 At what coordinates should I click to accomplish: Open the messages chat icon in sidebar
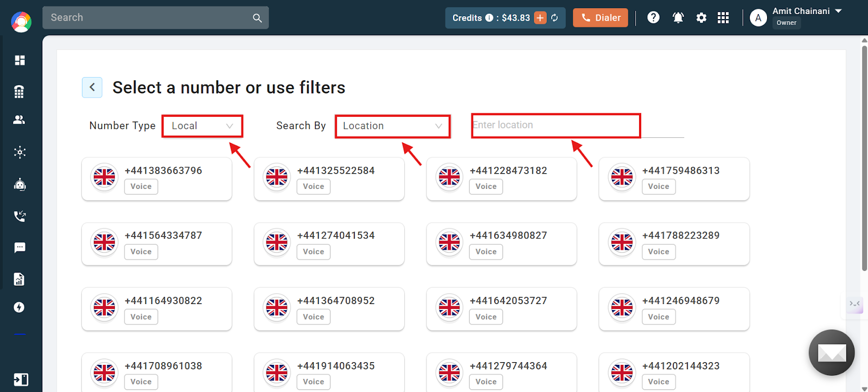20,248
